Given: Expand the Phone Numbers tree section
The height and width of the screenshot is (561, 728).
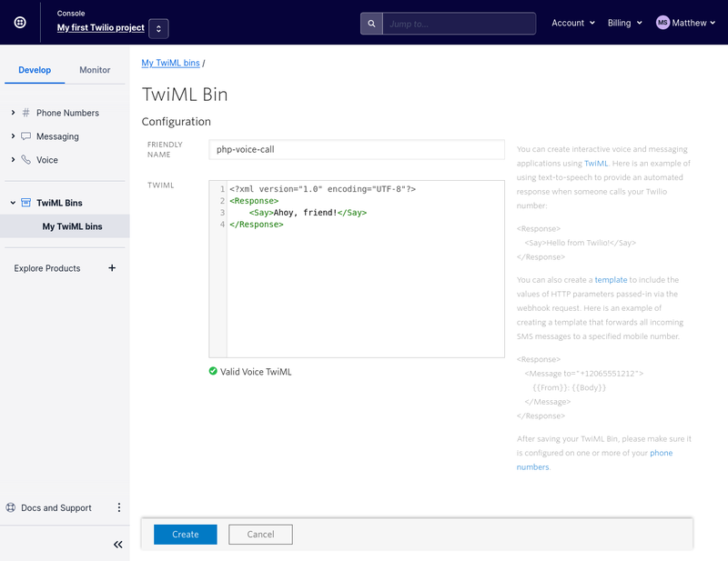Looking at the screenshot, I should point(12,113).
